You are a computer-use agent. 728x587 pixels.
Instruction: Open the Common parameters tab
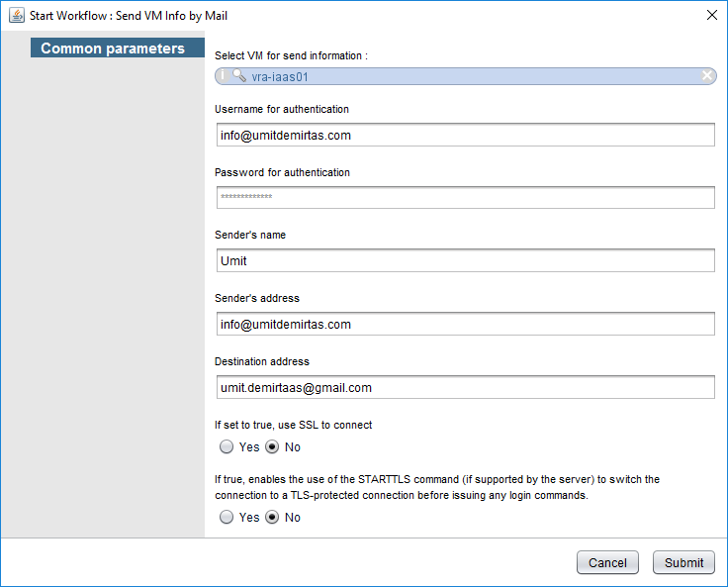112,49
